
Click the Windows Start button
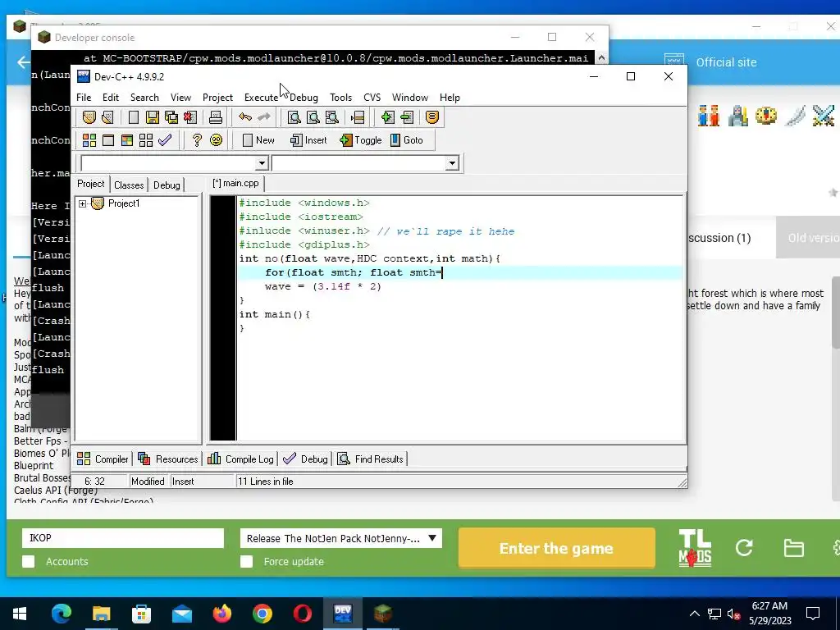(20, 614)
